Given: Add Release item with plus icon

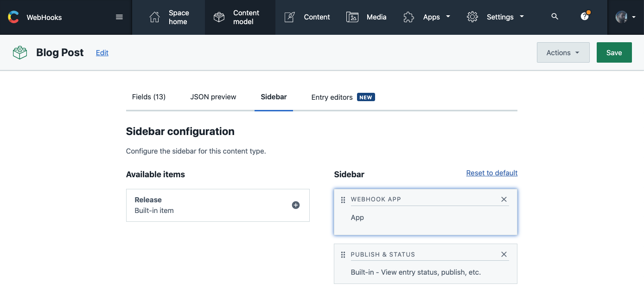Looking at the screenshot, I should [x=296, y=205].
